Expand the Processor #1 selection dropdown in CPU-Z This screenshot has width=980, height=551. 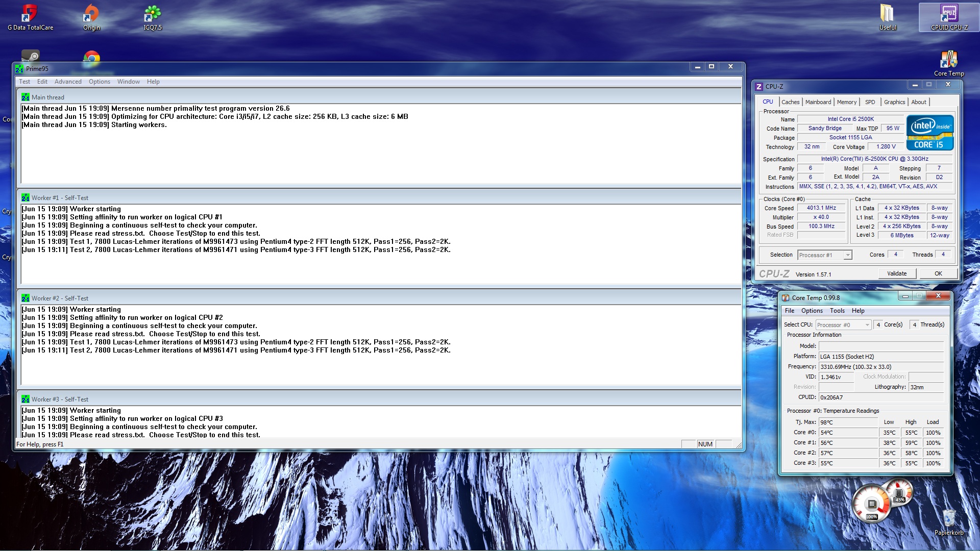pyautogui.click(x=848, y=255)
